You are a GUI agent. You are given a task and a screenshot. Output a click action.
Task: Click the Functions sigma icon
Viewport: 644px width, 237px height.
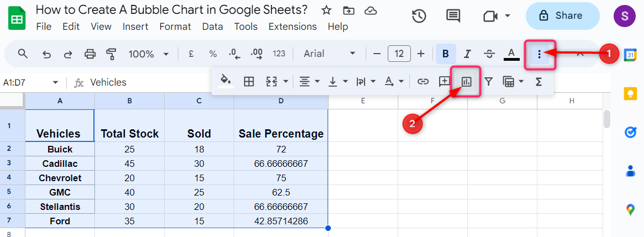tap(539, 82)
